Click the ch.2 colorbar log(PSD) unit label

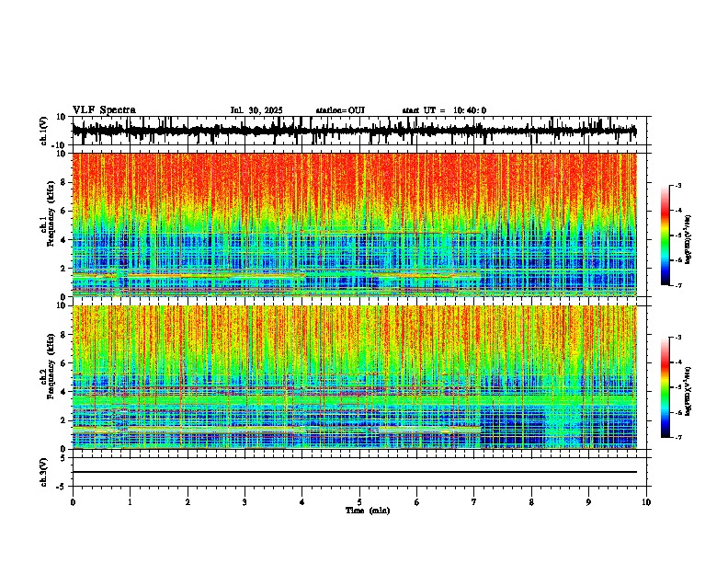(688, 391)
